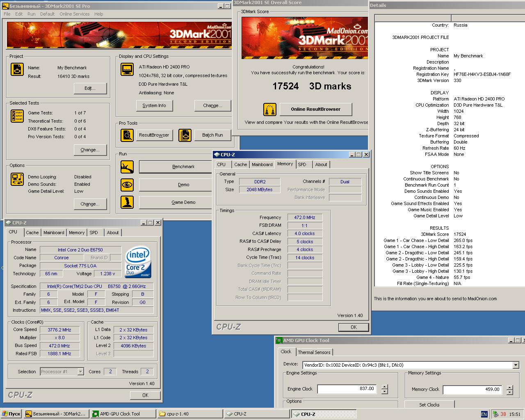Click Change... in Display and CPU Settings
Image resolution: width=525 pixels, height=420 pixels.
212,105
